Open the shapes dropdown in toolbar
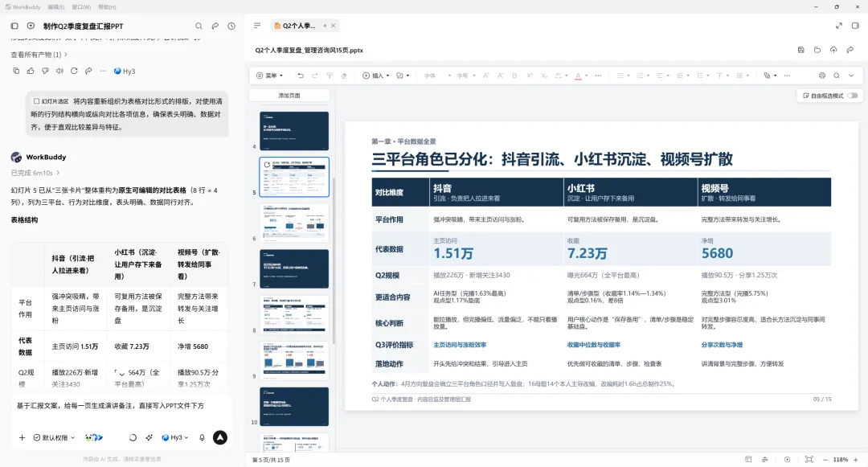This screenshot has height=467, width=868. pos(403,76)
